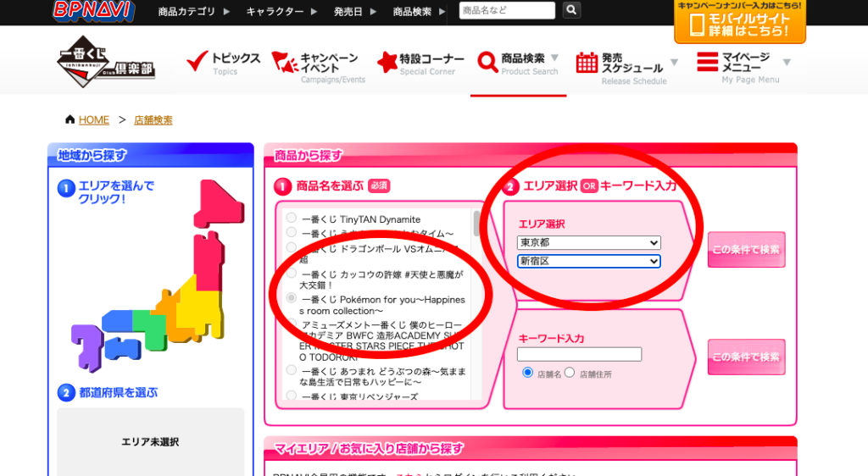The image size is (868, 476).
Task: Open the 新宿区 ward dropdown
Action: click(x=589, y=261)
